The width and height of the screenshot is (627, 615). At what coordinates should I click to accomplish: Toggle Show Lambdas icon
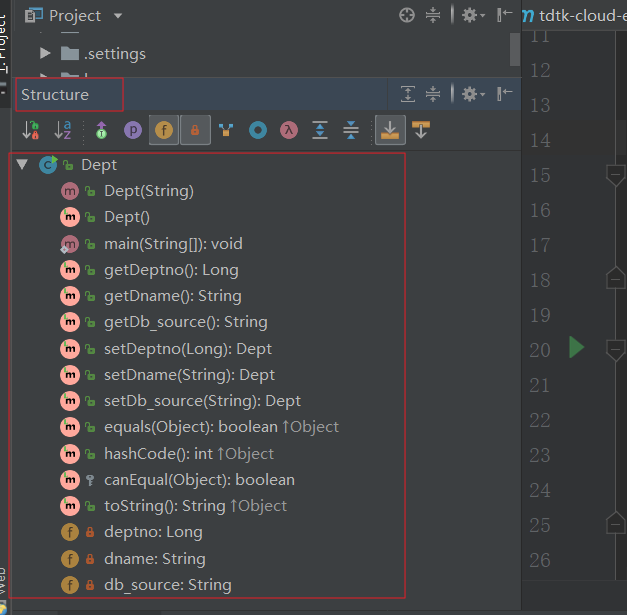tap(289, 130)
